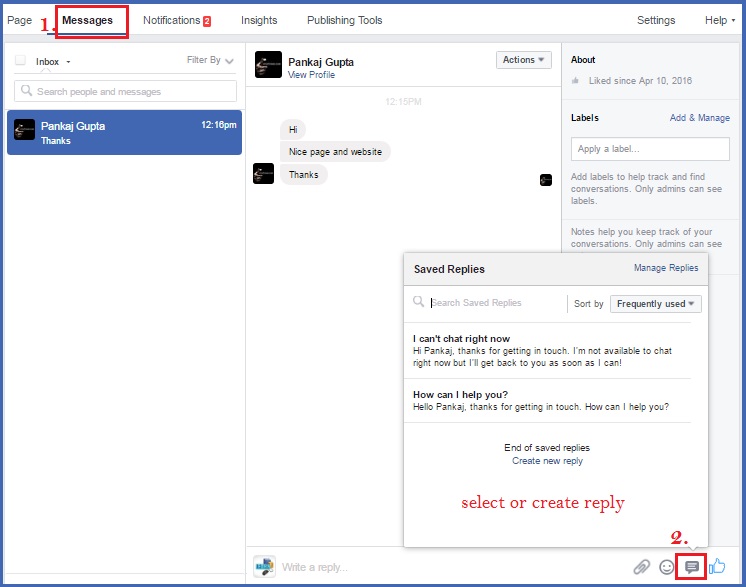This screenshot has height=587, width=746.
Task: Expand the Help menu
Action: (x=719, y=20)
